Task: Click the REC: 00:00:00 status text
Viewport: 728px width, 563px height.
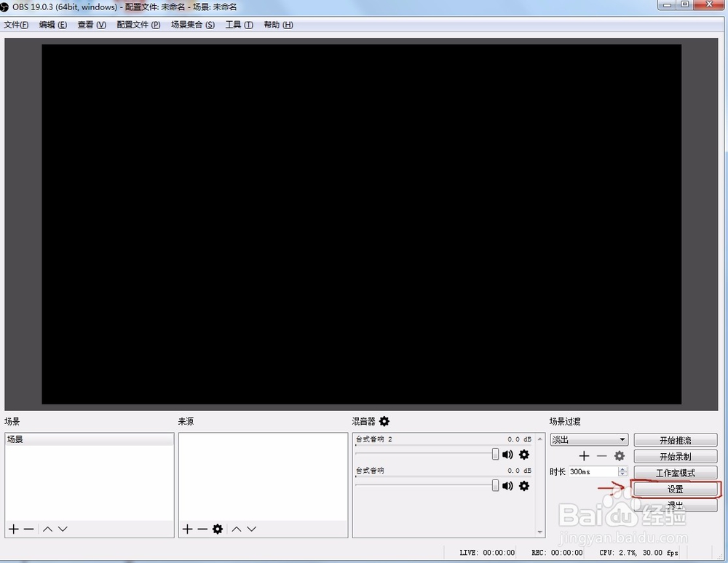Action: 557,552
